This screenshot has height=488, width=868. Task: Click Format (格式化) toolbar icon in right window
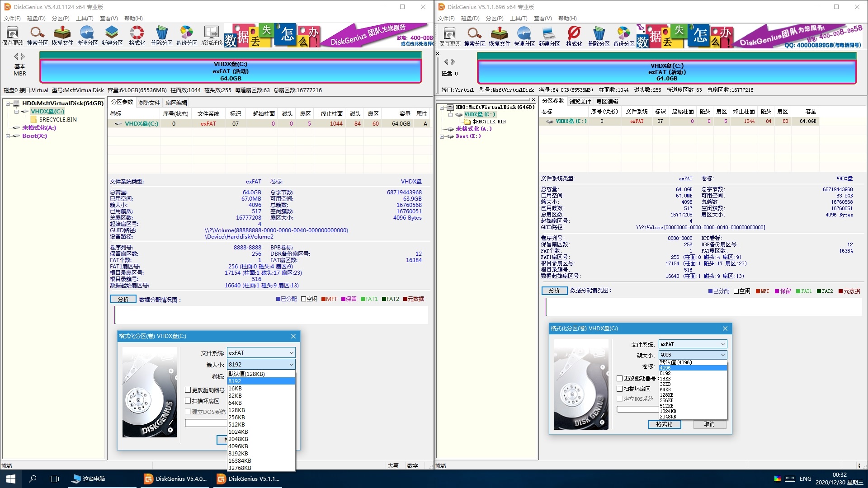[574, 36]
